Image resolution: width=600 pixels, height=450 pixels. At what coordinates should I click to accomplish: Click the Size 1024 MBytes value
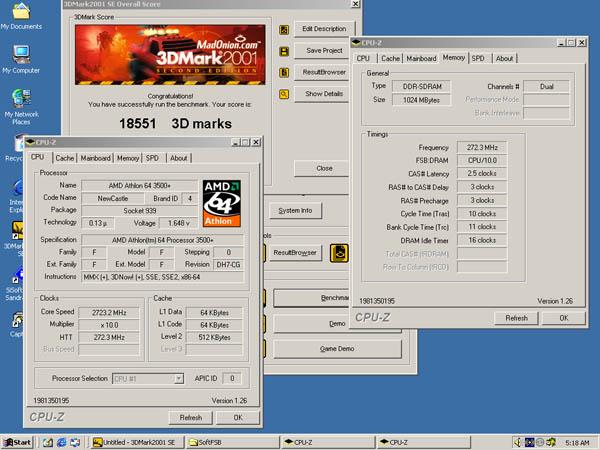point(421,100)
